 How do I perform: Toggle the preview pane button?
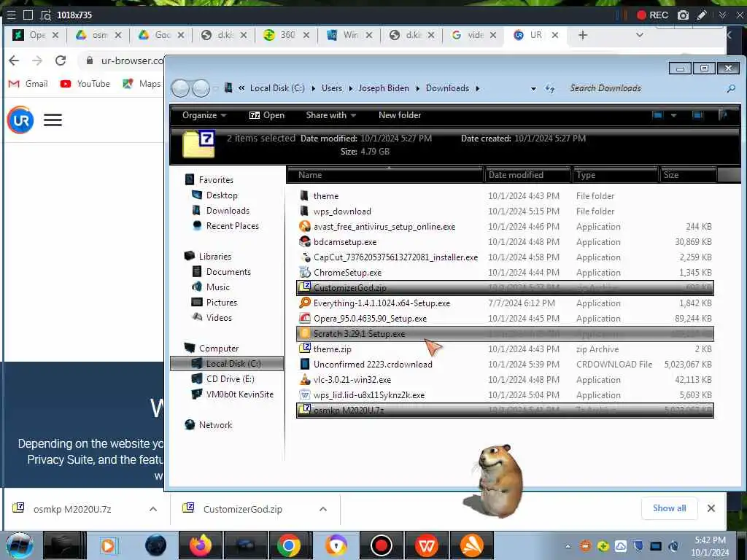tap(697, 115)
